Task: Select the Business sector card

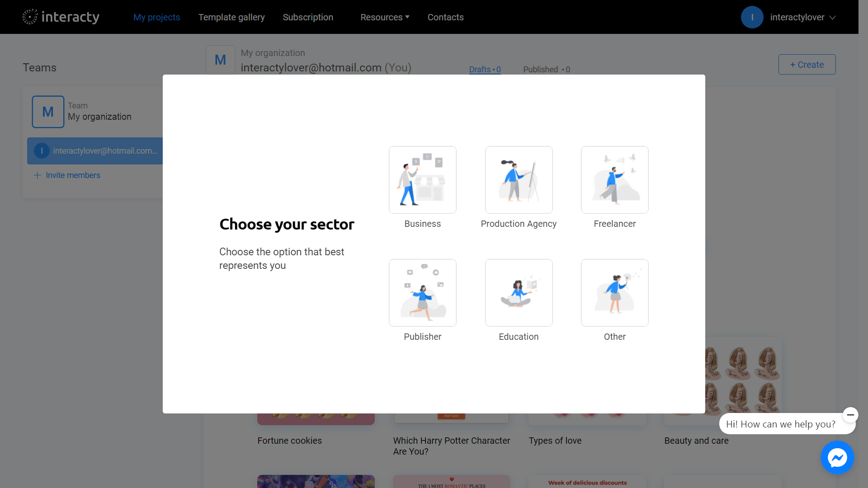Action: pos(422,179)
